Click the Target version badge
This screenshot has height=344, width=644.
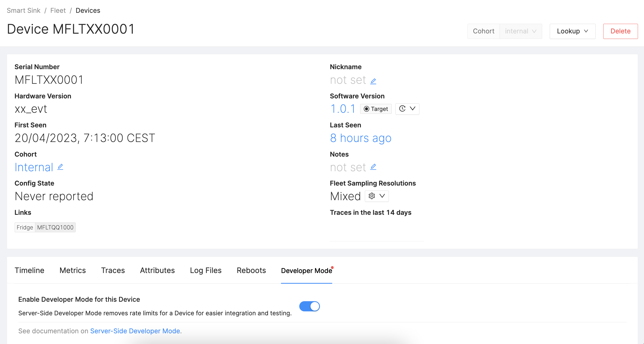tap(376, 109)
